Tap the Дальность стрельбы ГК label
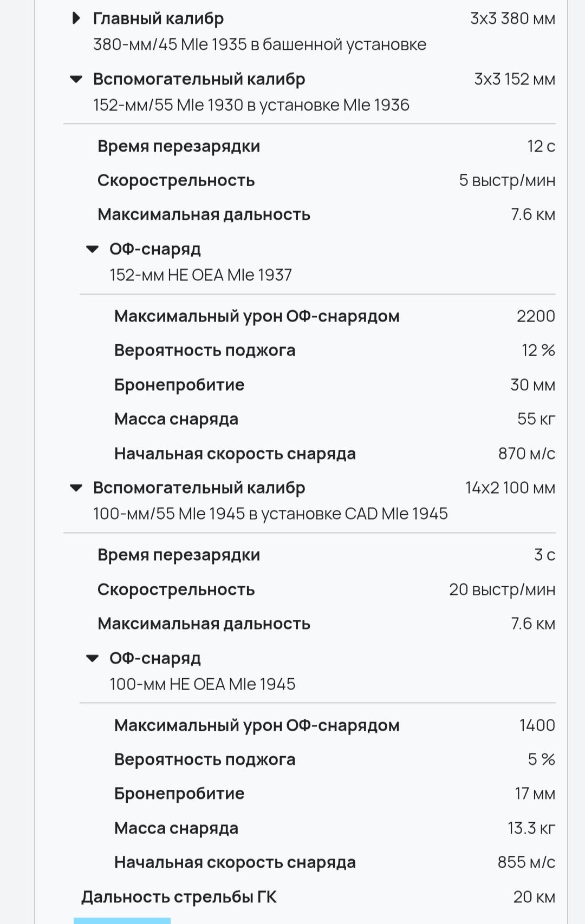Screen dimensions: 585x924 (x=179, y=897)
